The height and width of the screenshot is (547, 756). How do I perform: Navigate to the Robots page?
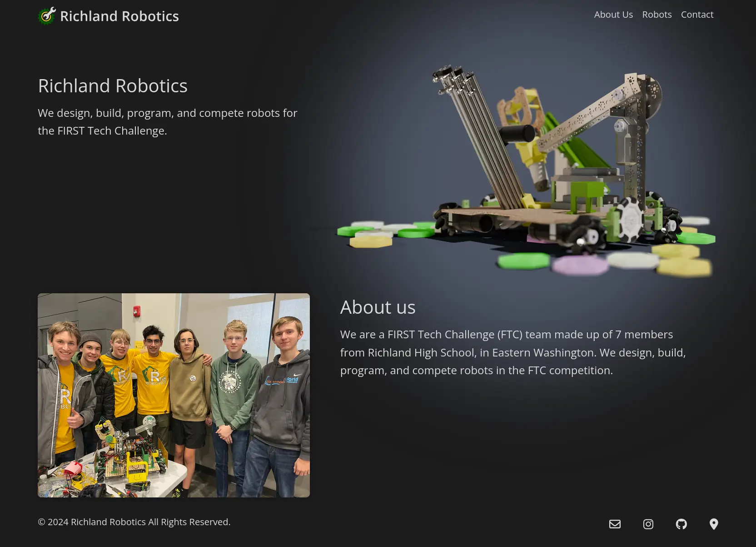click(x=657, y=14)
